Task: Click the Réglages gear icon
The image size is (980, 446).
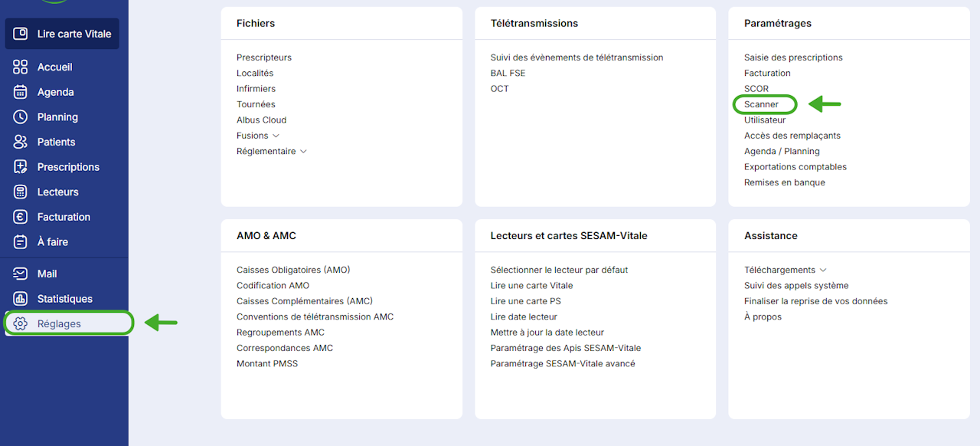Action: pyautogui.click(x=21, y=323)
